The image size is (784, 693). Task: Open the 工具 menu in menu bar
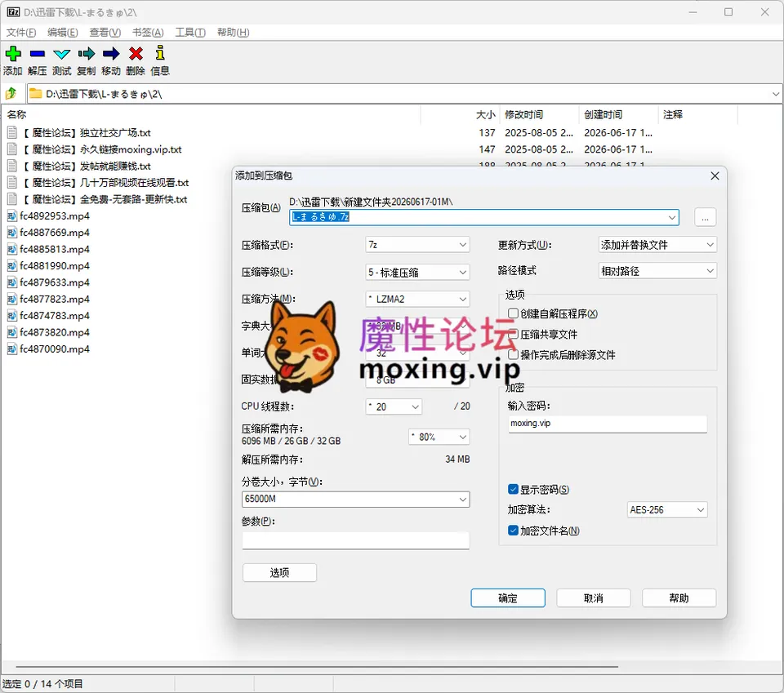point(190,33)
